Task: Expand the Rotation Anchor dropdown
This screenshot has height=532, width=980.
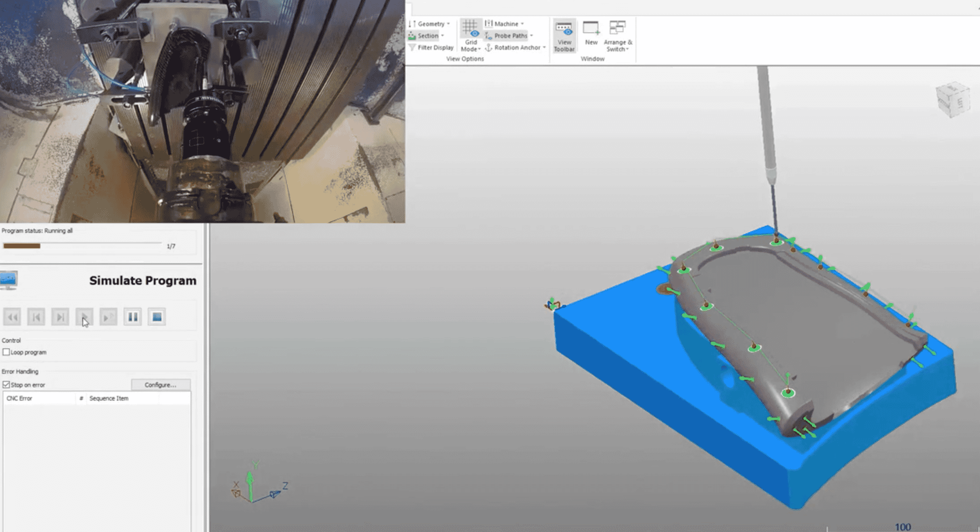Action: [x=544, y=47]
